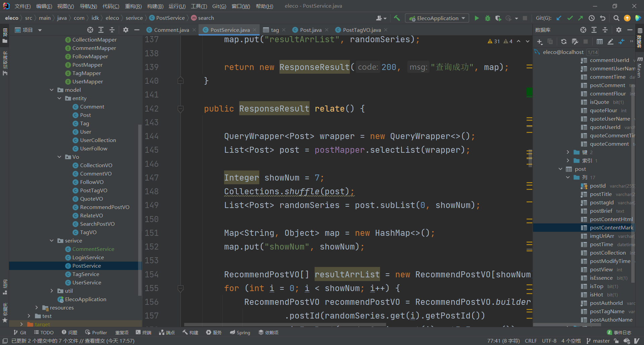Toggle fold marker at for loop line 155
Image resolution: width=644 pixels, height=345 pixels.
click(x=180, y=288)
